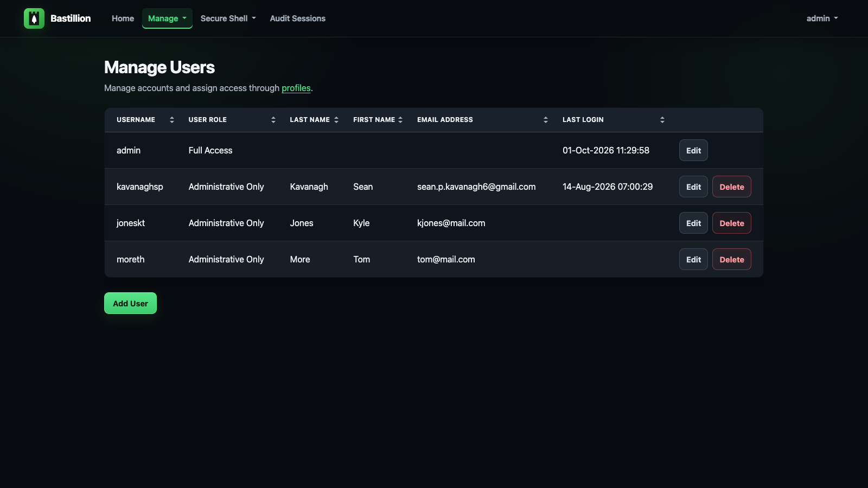Expand the Secure Shell dropdown
Screen dimensions: 868x488
(x=228, y=18)
